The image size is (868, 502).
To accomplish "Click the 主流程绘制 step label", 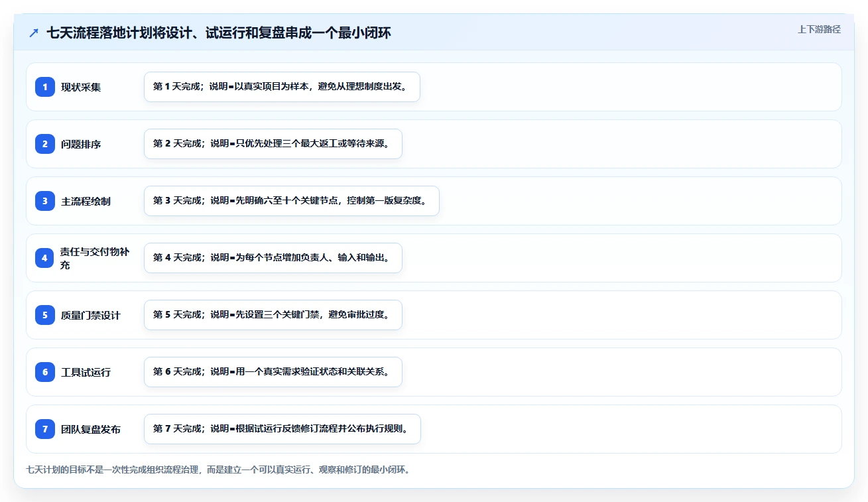I will 86,201.
